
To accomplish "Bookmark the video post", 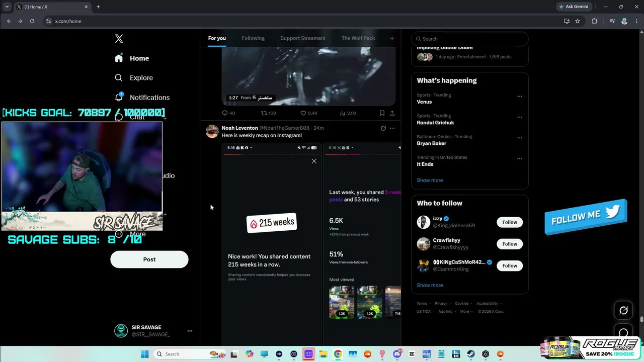I will pyautogui.click(x=382, y=113).
